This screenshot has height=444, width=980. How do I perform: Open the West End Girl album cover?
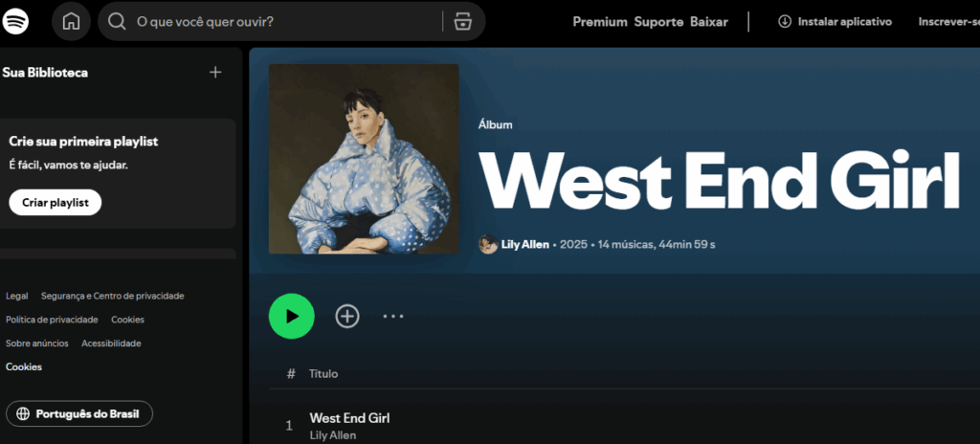(364, 159)
